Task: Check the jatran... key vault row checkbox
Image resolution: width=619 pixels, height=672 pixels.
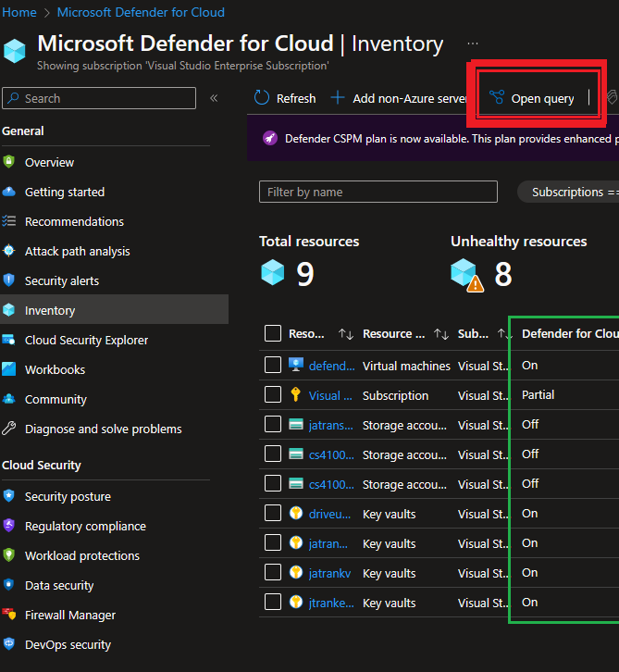Action: pos(273,542)
